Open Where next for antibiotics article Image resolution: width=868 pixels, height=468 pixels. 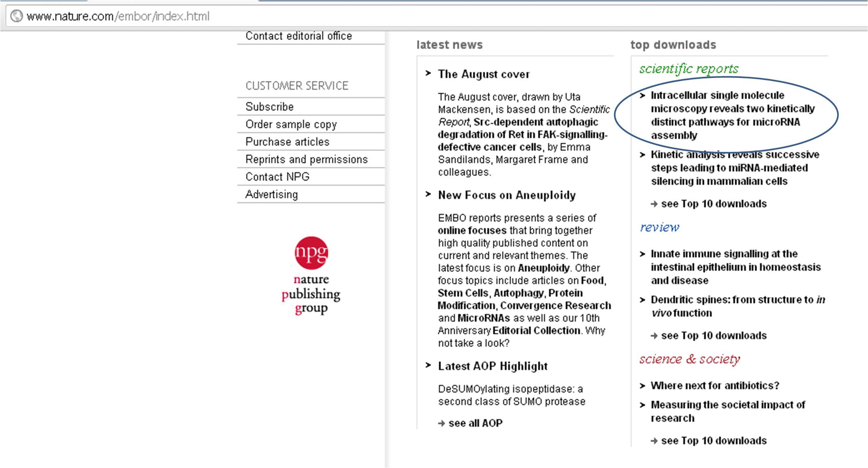tap(715, 386)
